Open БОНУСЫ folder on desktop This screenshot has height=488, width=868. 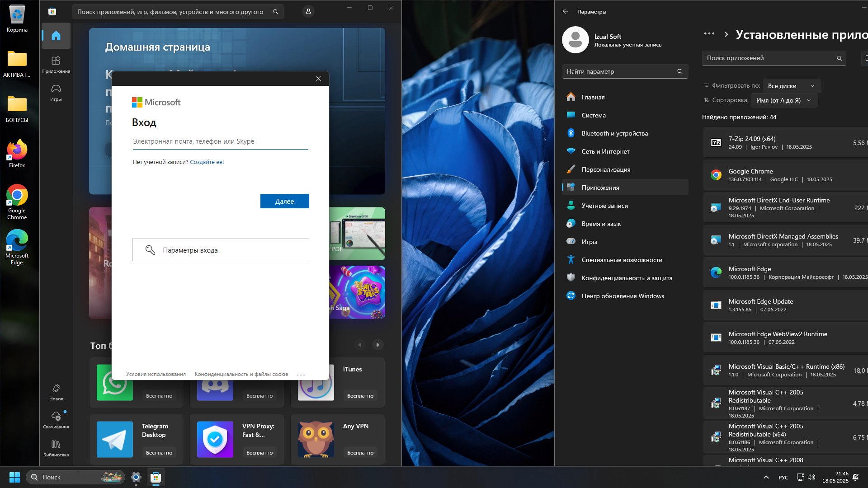point(17,109)
